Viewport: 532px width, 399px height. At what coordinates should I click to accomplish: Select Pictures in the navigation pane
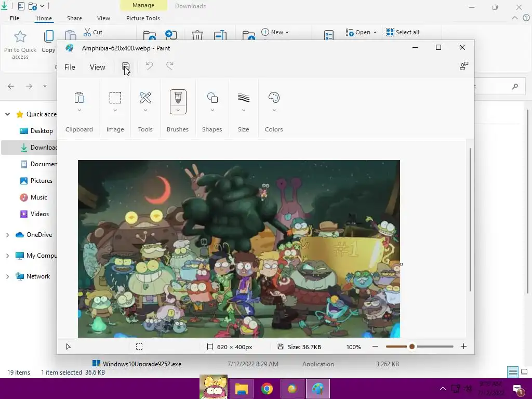pyautogui.click(x=41, y=181)
